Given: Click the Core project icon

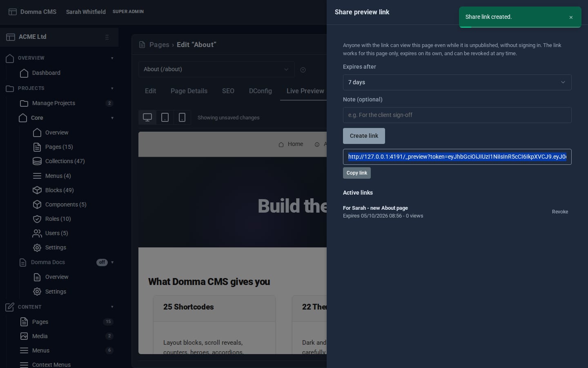Looking at the screenshot, I should (x=23, y=118).
